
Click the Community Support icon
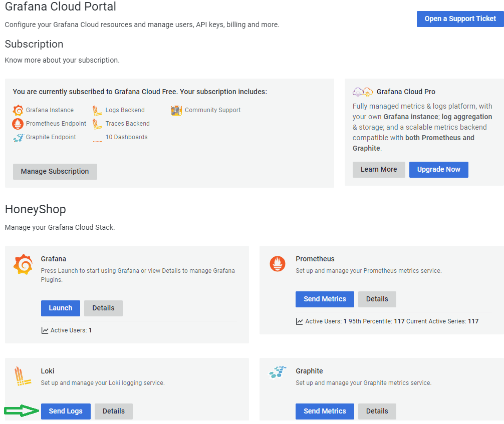pos(176,110)
